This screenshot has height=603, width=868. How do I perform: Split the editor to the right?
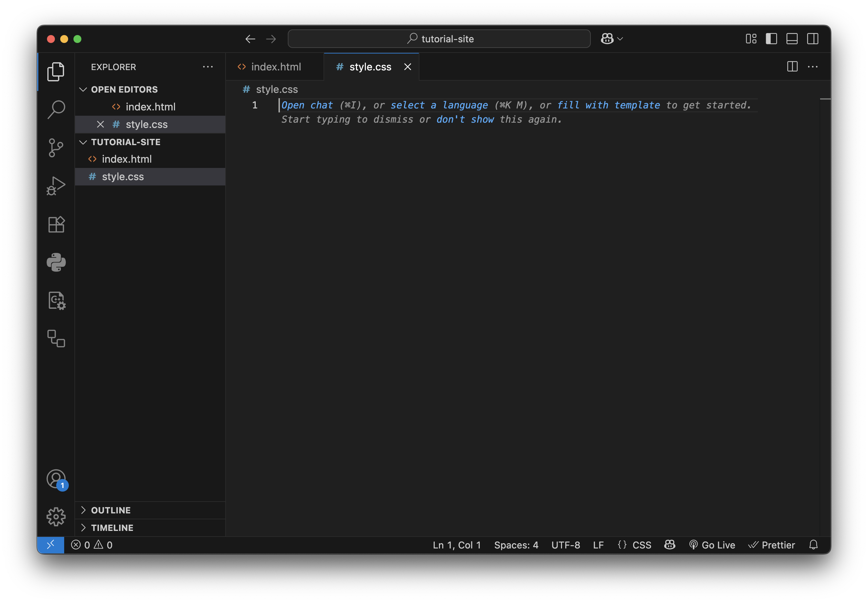click(x=792, y=66)
